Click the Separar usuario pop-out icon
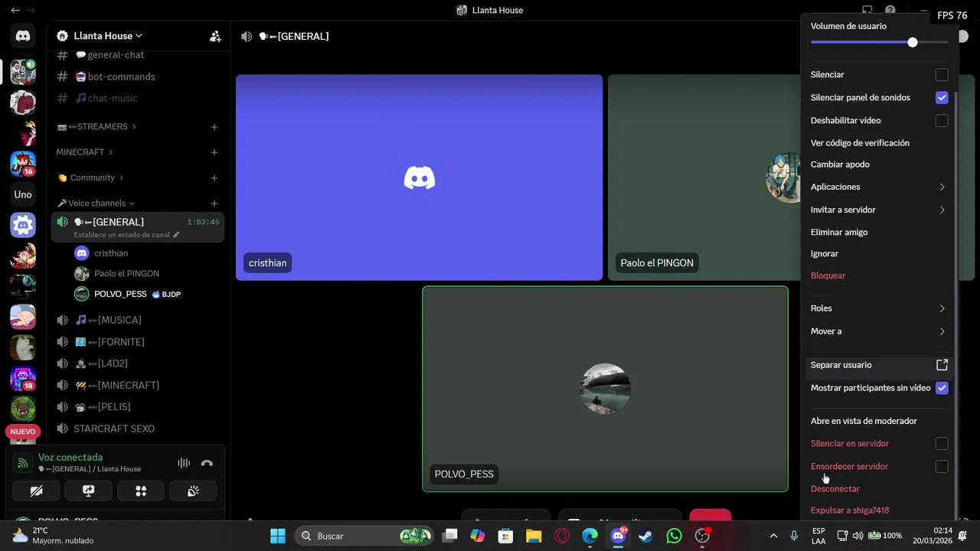The image size is (980, 551). click(942, 365)
